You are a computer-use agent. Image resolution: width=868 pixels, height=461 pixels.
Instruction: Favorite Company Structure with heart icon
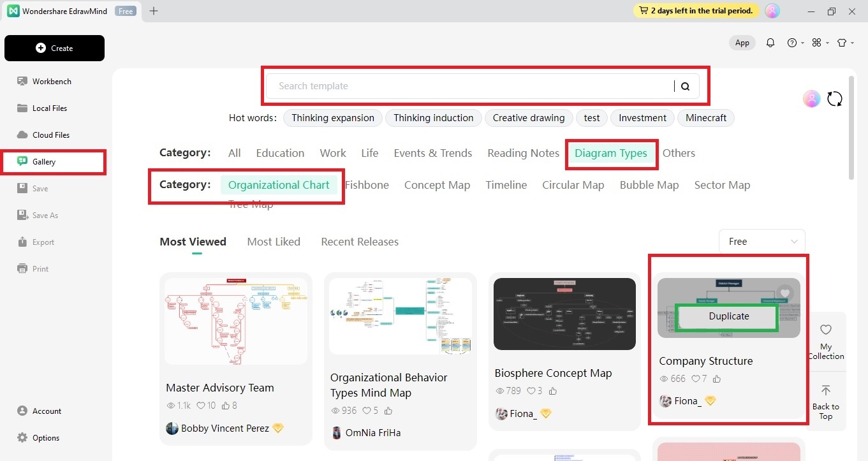pos(785,293)
